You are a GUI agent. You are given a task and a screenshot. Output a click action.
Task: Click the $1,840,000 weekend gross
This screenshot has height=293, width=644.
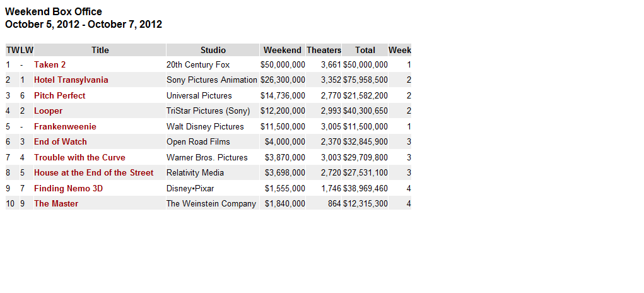pyautogui.click(x=285, y=204)
